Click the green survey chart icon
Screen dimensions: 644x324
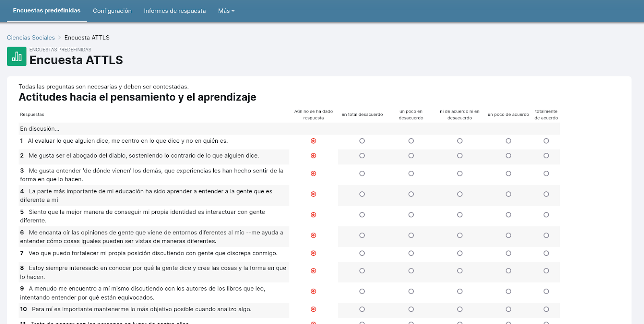point(17,56)
